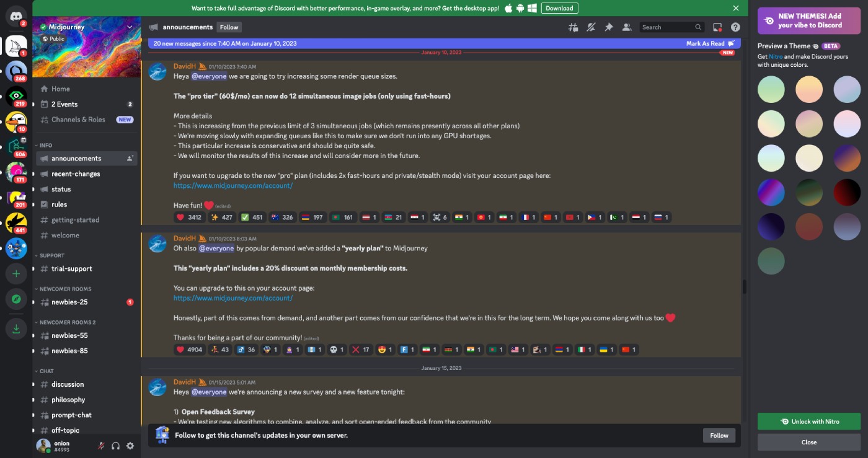Click the Android download icon in banner

point(520,8)
